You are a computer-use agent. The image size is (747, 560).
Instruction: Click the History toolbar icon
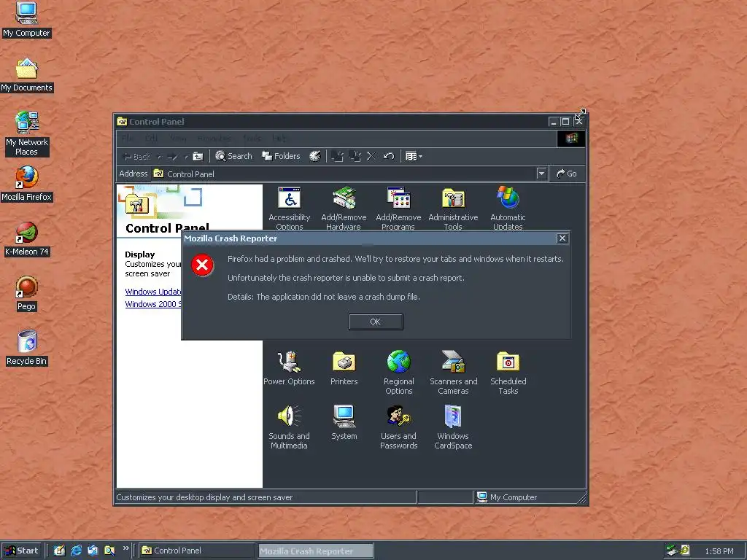315,156
